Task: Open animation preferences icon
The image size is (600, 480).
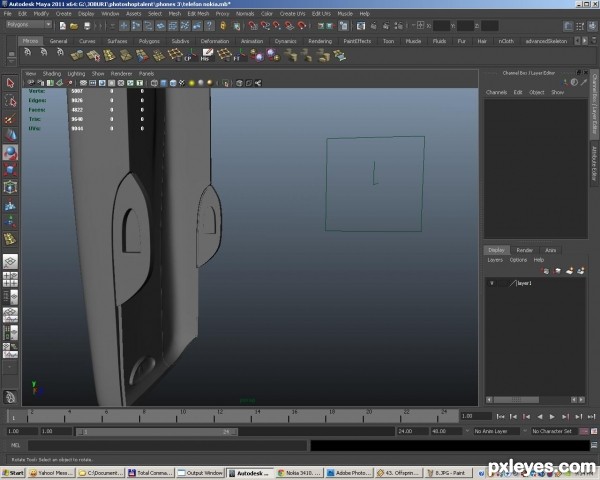Action: (x=594, y=431)
